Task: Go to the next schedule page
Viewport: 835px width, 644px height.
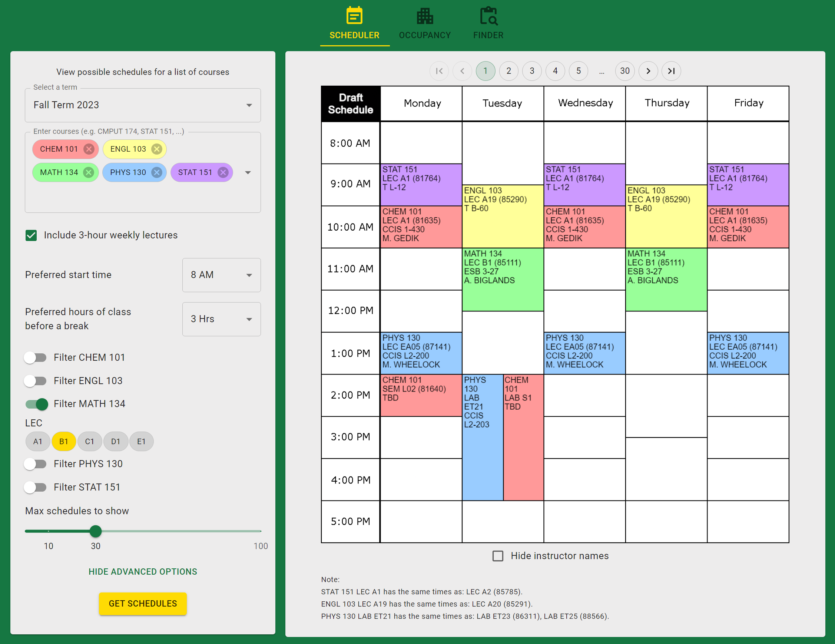Action: pyautogui.click(x=648, y=71)
